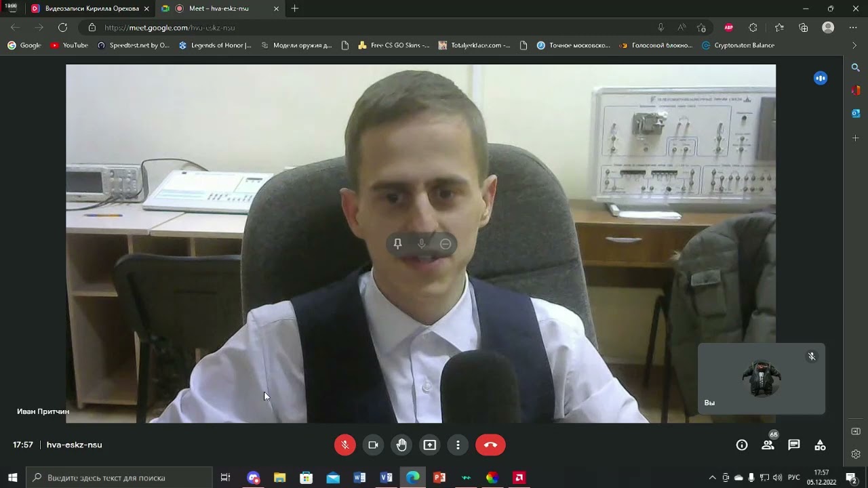Remove participant using the minus-circle overlay icon
Screen dimensions: 868x488
click(x=446, y=244)
